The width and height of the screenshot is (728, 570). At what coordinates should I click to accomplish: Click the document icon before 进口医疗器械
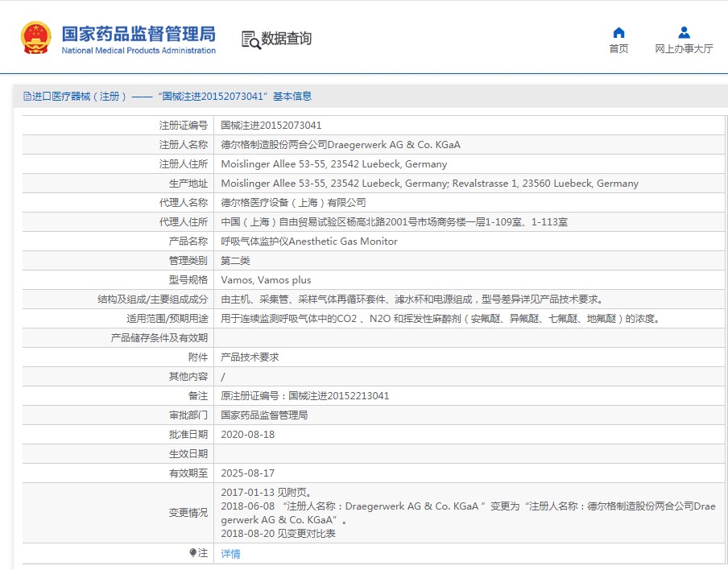(x=27, y=97)
